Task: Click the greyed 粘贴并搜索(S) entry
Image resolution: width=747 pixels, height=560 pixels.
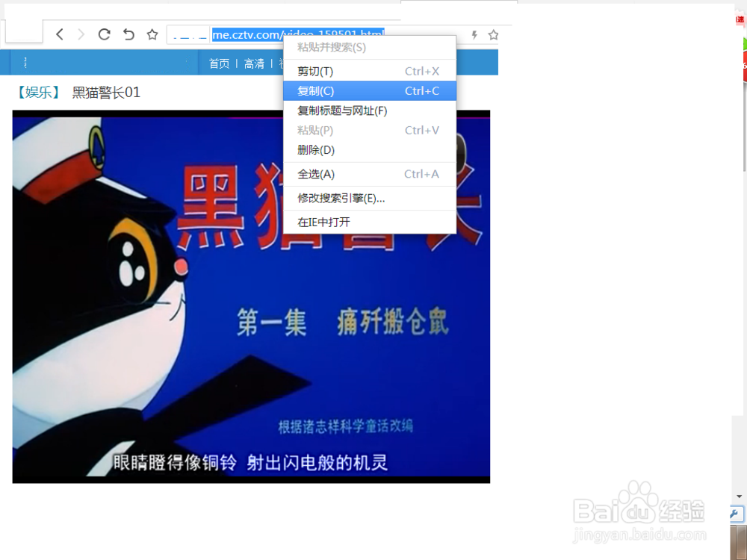Action: (370, 47)
